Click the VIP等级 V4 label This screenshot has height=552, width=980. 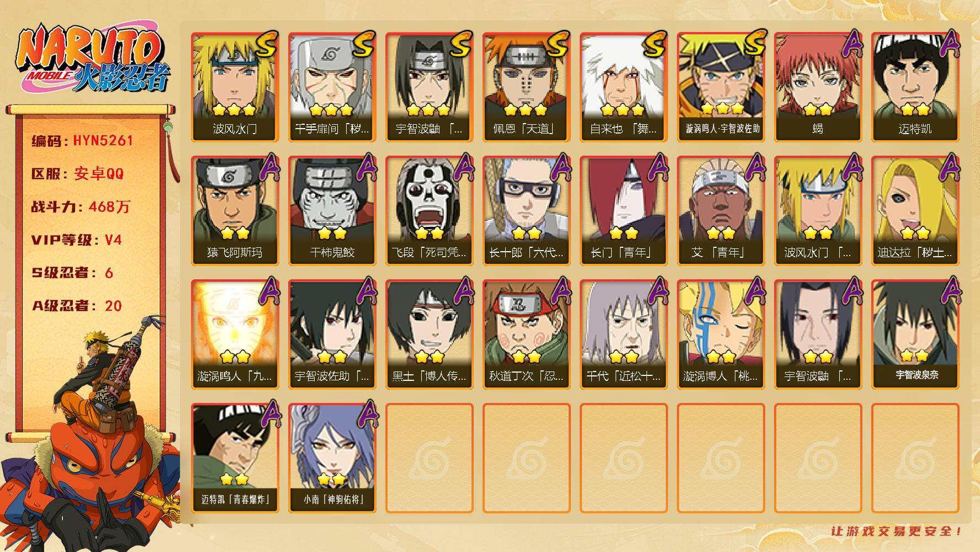tap(76, 240)
